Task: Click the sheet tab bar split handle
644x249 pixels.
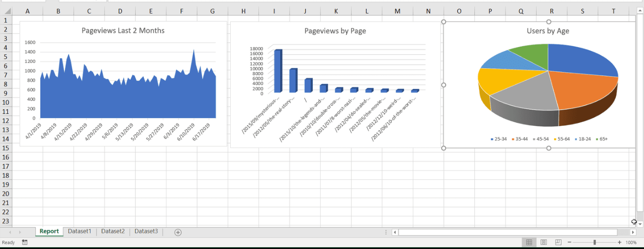Action: pyautogui.click(x=386, y=233)
